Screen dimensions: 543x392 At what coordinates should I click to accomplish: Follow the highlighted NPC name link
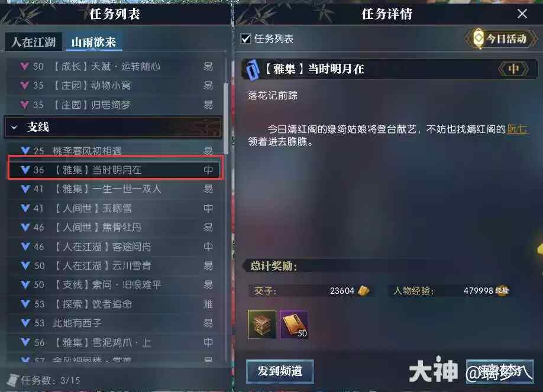point(517,129)
